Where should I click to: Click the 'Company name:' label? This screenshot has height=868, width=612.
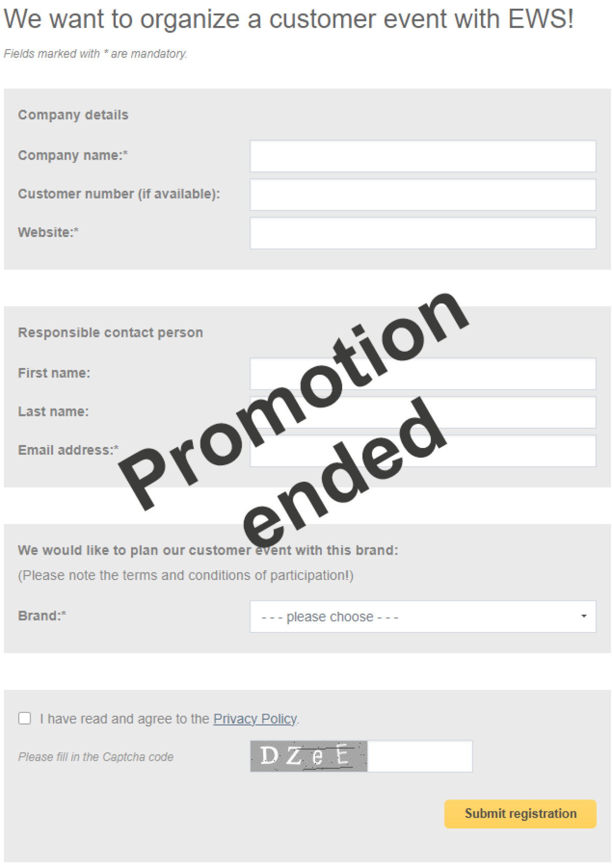coord(73,155)
